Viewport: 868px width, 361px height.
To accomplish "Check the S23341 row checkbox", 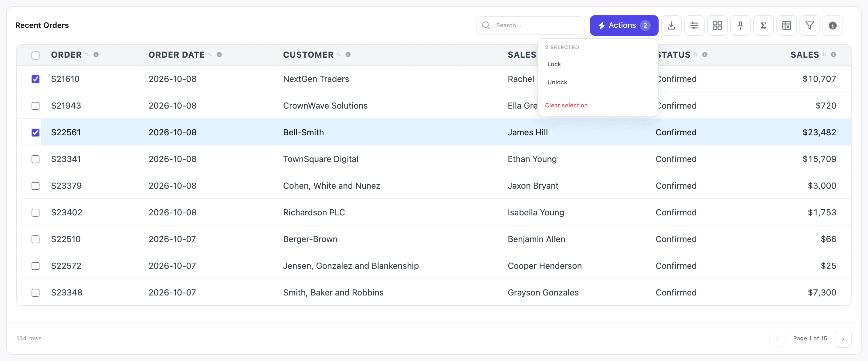I will (36, 159).
